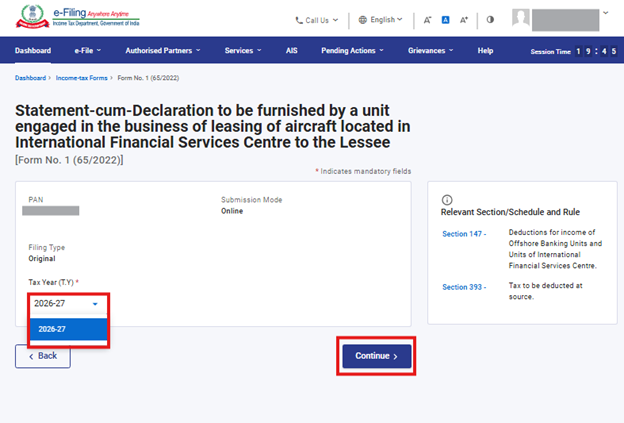Screen dimensions: 624x423
Task: Open the Call Us dropdown
Action: pos(316,19)
